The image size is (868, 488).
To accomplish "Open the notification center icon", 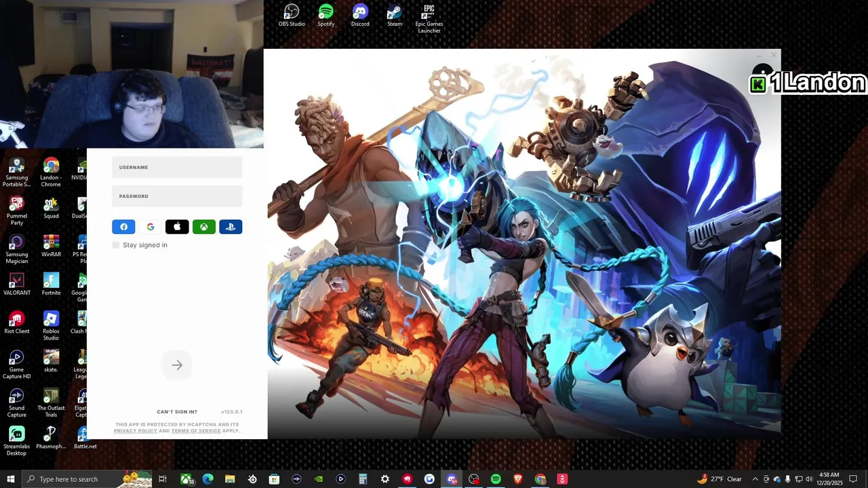I will tap(853, 479).
